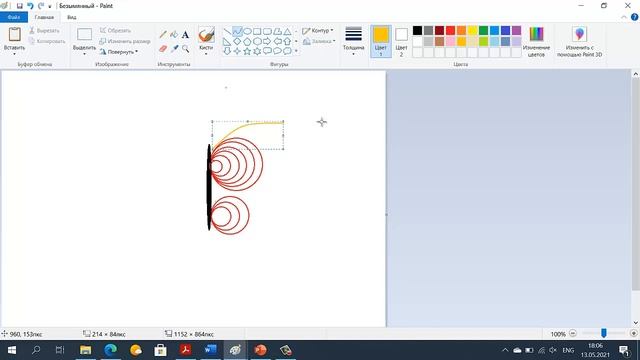
Task: Choose the Rectangle shape
Action: pyautogui.click(x=257, y=31)
